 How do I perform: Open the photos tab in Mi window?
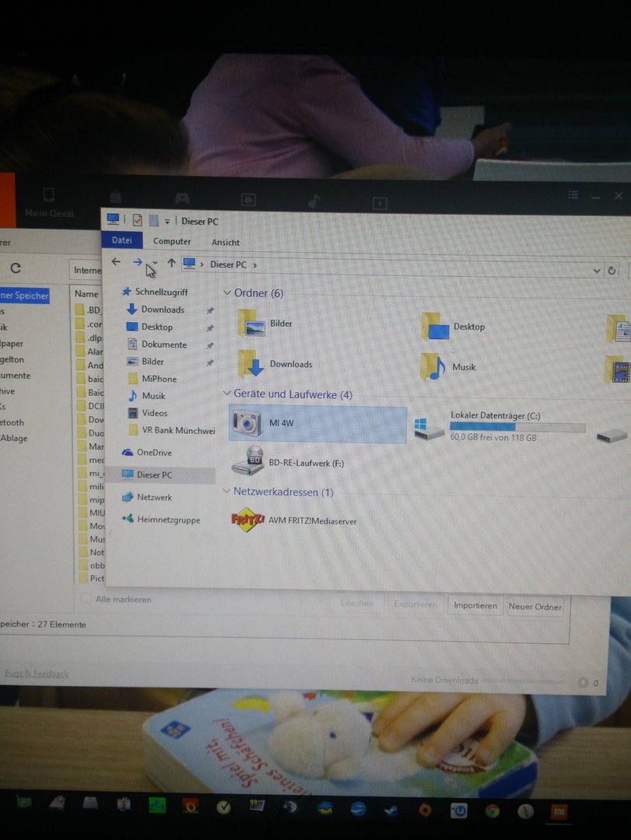click(x=248, y=200)
